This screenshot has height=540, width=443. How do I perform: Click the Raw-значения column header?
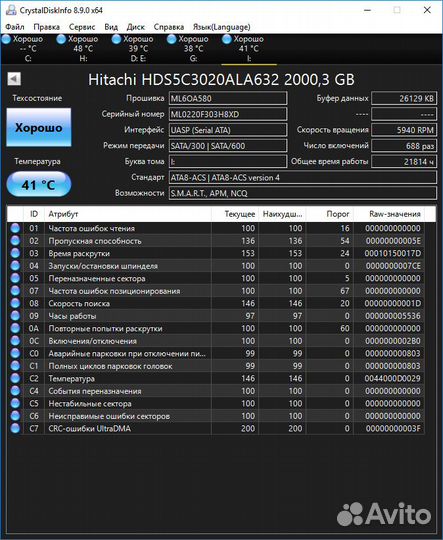[x=389, y=214]
